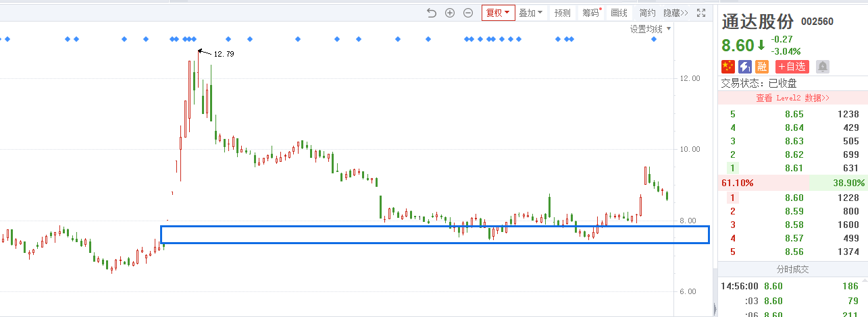Add stock with +自选 button
This screenshot has width=868, height=317.
792,66
